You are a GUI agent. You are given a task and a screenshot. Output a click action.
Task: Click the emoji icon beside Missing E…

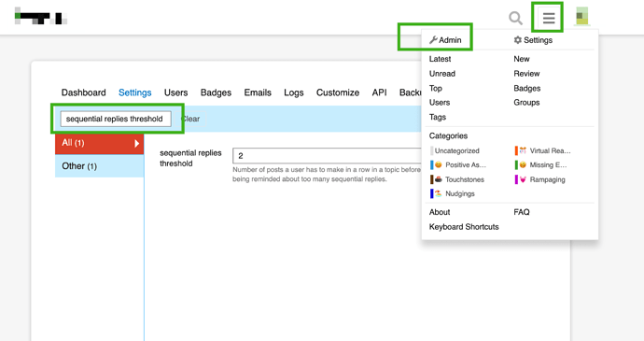click(523, 164)
